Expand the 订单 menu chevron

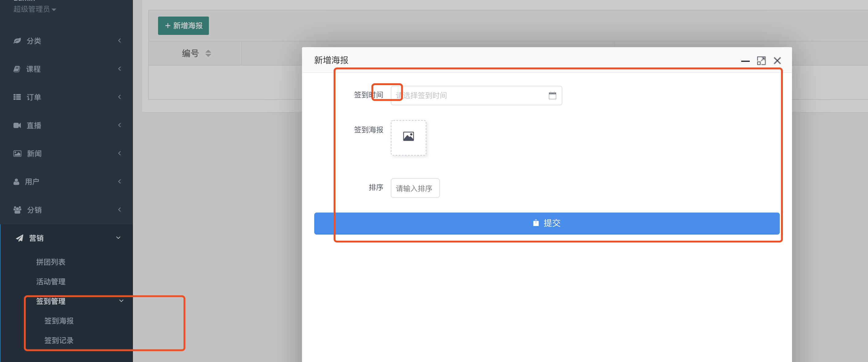click(120, 97)
